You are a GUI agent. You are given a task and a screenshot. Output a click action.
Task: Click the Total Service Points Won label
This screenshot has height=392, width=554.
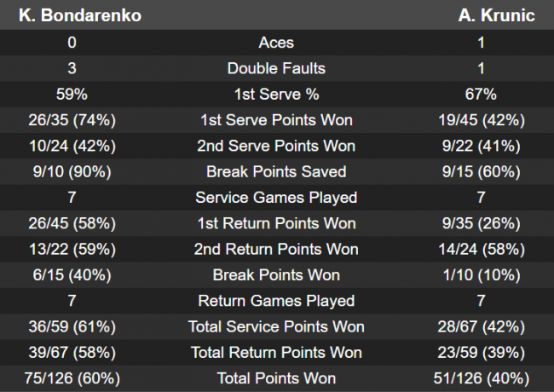tap(276, 327)
